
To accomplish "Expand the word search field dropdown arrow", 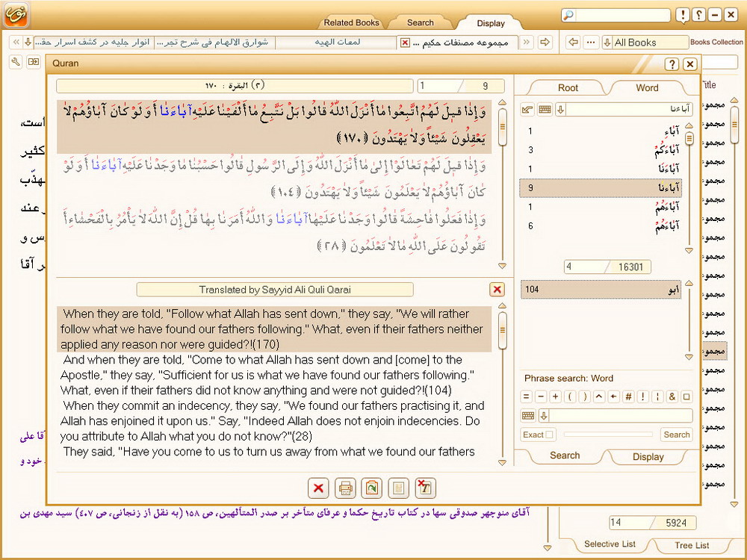I will (x=560, y=110).
